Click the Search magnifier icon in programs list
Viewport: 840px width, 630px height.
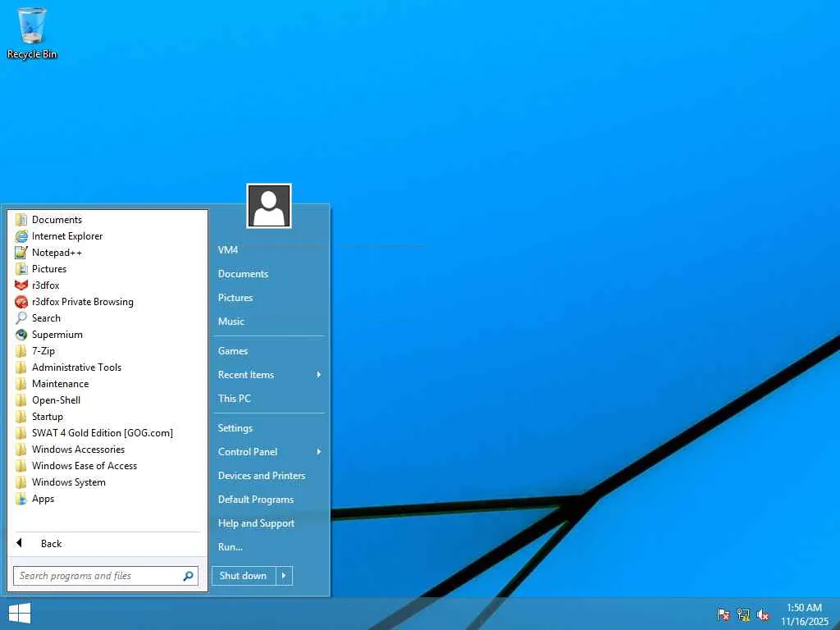point(21,318)
